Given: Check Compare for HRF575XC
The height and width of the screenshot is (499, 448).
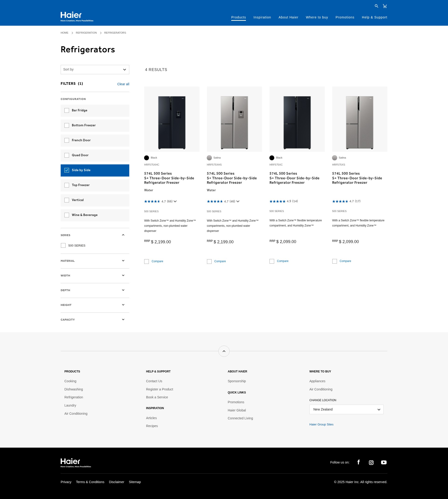Looking at the screenshot, I should click(x=272, y=261).
